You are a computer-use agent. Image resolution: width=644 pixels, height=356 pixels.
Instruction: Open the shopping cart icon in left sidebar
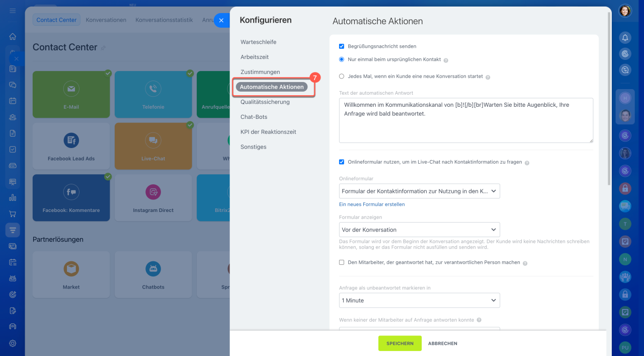click(x=13, y=214)
